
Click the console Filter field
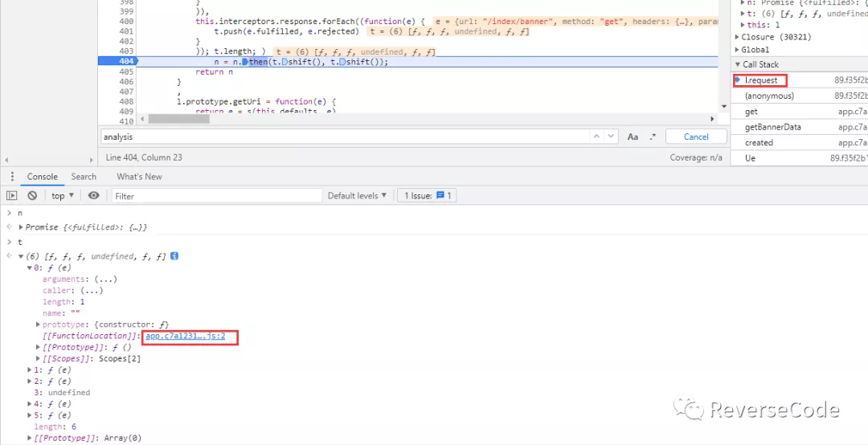point(216,196)
